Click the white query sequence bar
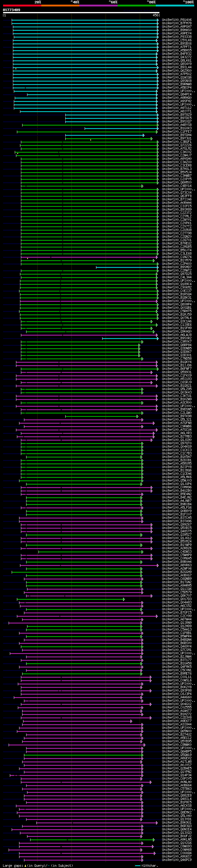Image resolution: width=197 pixels, height=868 pixels. (81, 13)
